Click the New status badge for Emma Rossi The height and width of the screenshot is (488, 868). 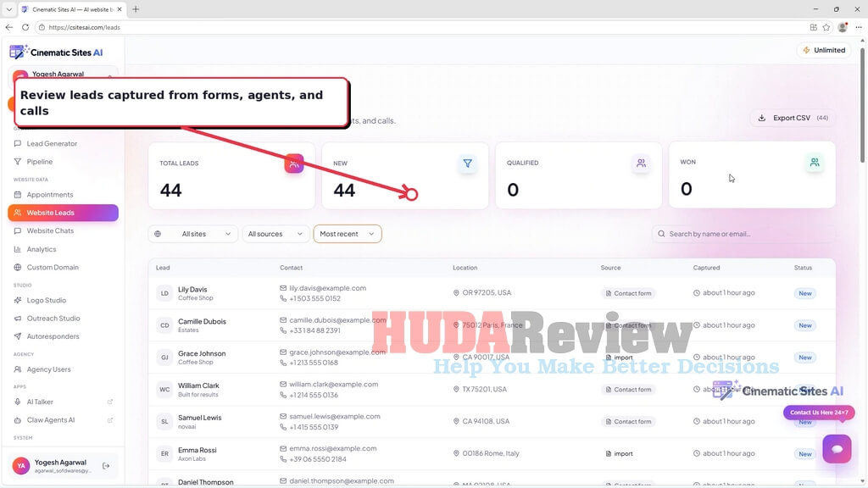(805, 454)
